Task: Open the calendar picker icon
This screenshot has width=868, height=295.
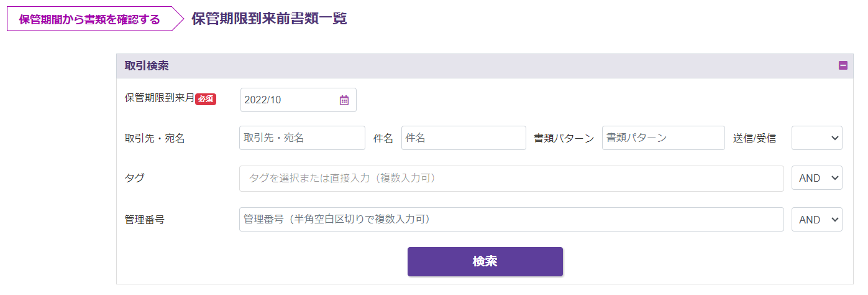Action: click(x=344, y=100)
